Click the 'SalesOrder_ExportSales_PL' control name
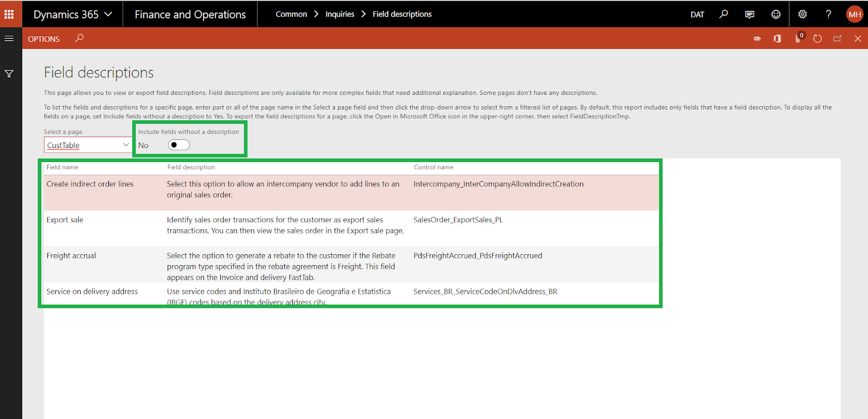 point(458,220)
